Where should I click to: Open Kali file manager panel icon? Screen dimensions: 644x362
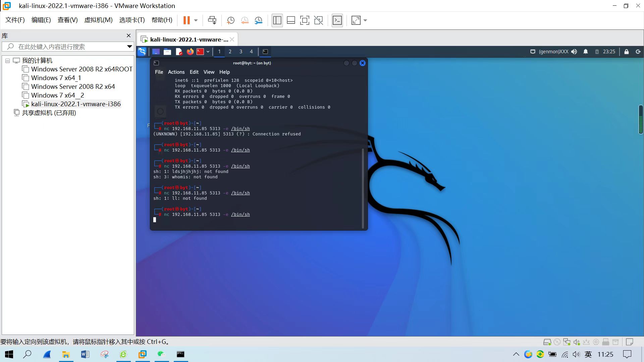point(167,52)
